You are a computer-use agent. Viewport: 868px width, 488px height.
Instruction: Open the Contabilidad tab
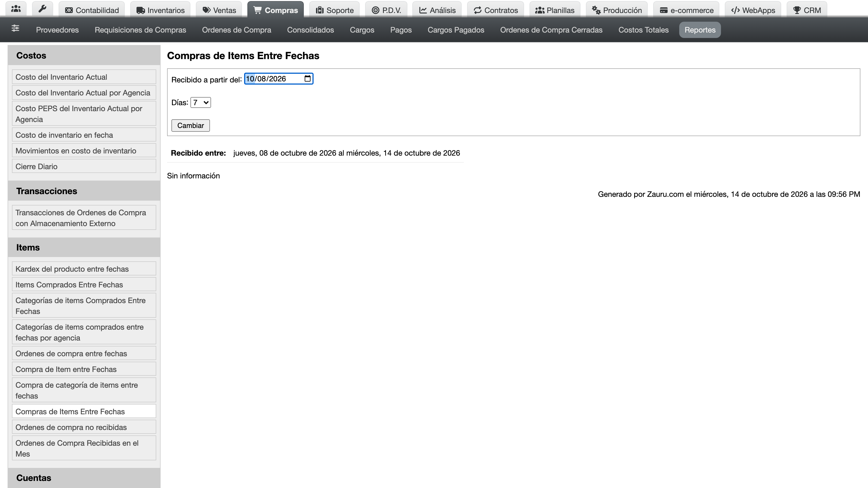click(x=92, y=10)
